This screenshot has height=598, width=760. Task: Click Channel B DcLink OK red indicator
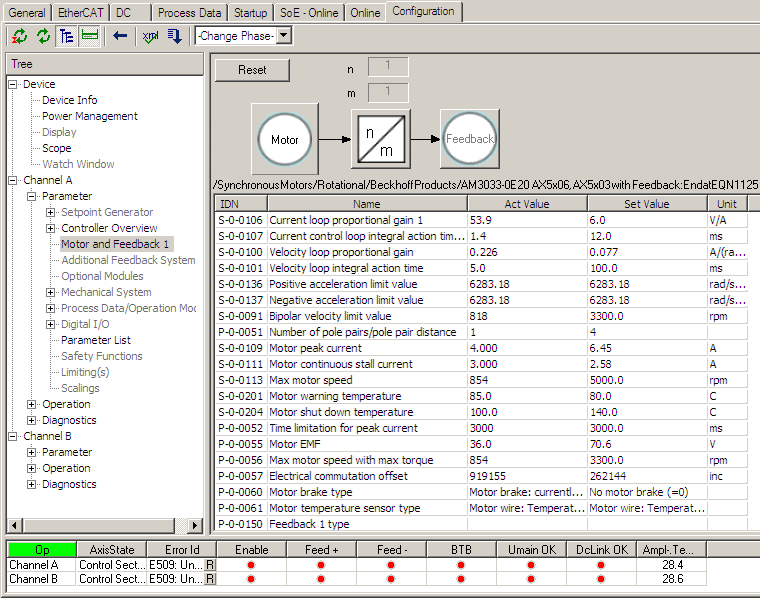pos(601,579)
